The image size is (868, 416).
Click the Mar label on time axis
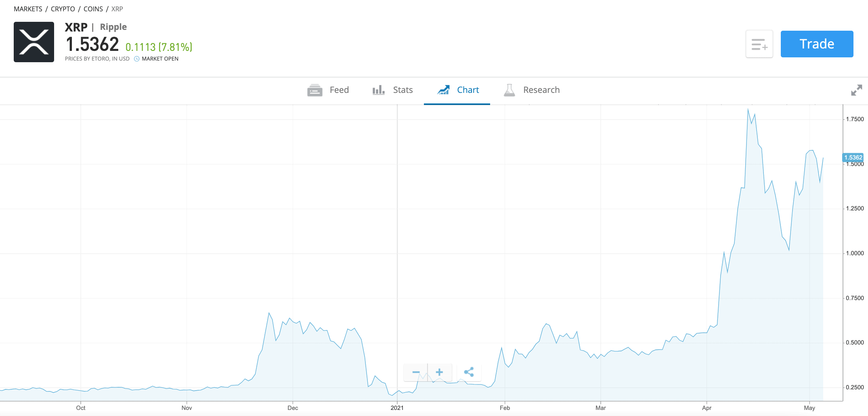(601, 408)
